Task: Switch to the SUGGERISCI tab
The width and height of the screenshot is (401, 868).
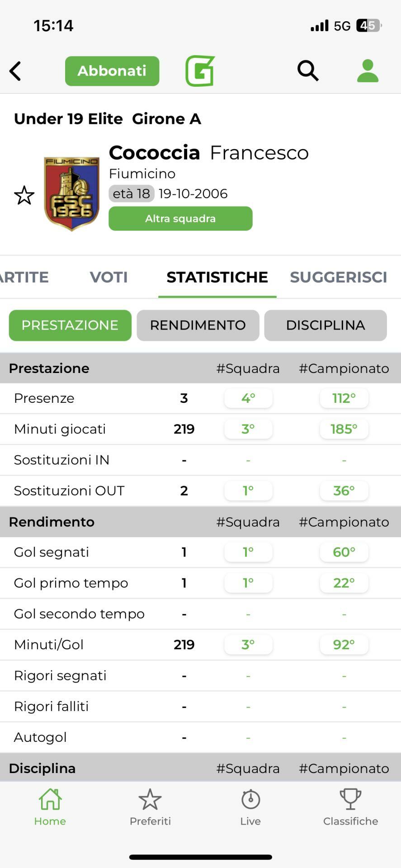Action: (x=338, y=277)
